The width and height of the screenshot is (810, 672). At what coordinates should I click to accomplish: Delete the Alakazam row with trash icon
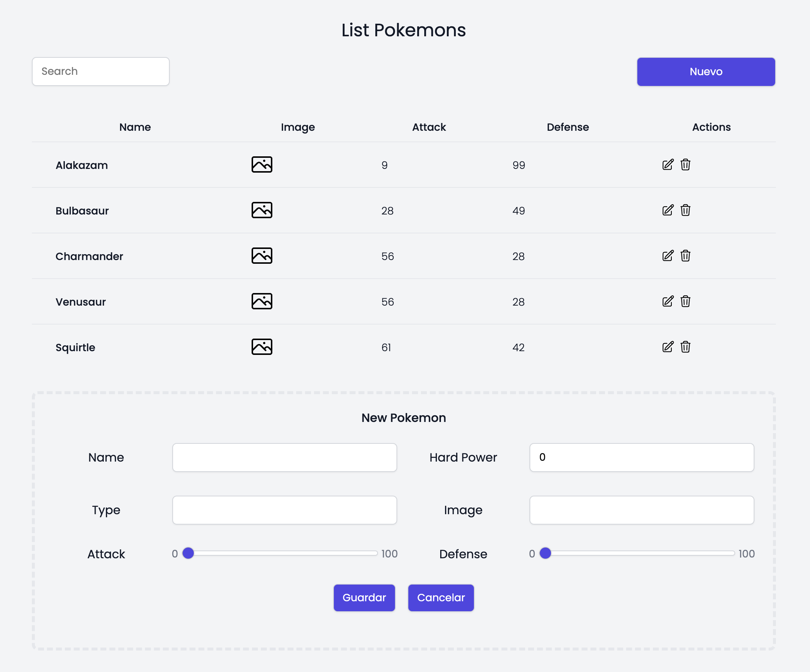[x=685, y=164]
